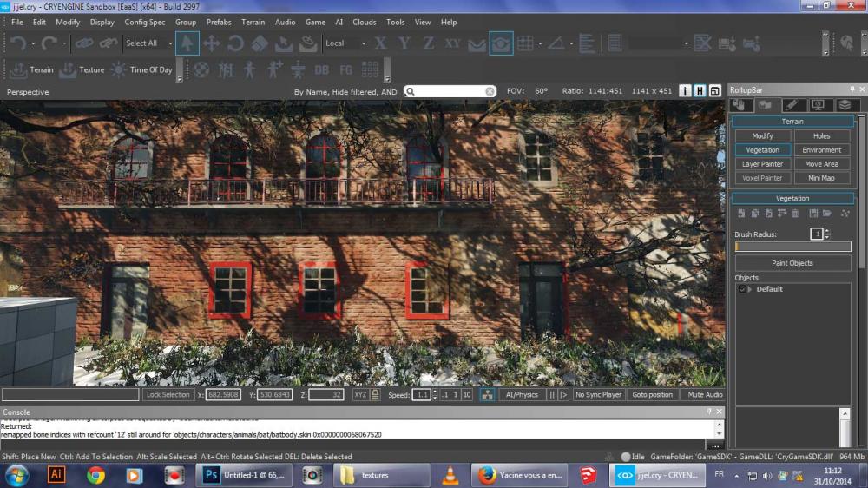Click the Unlink objects broken-chain icon

click(108, 43)
